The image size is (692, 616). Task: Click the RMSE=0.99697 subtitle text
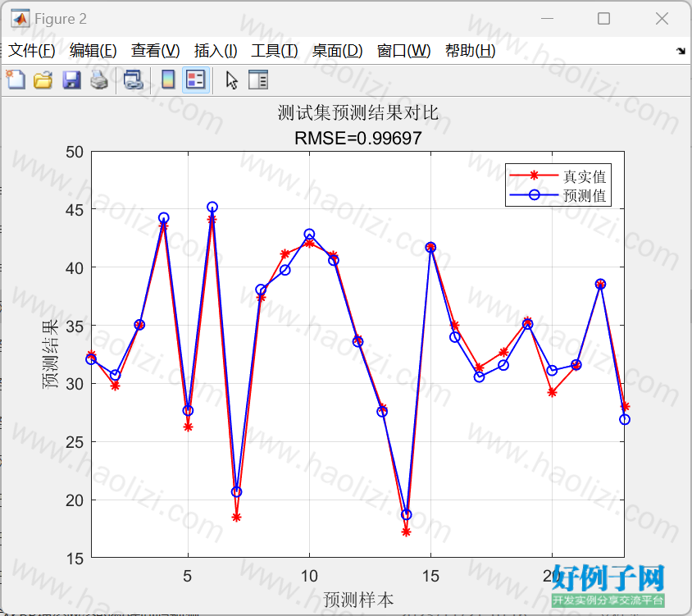point(358,139)
